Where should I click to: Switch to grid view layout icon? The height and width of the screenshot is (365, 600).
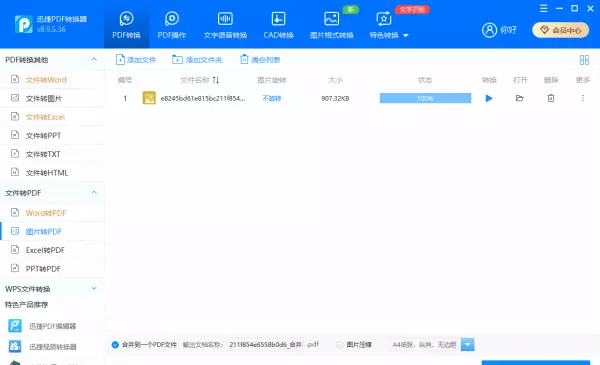pyautogui.click(x=584, y=60)
